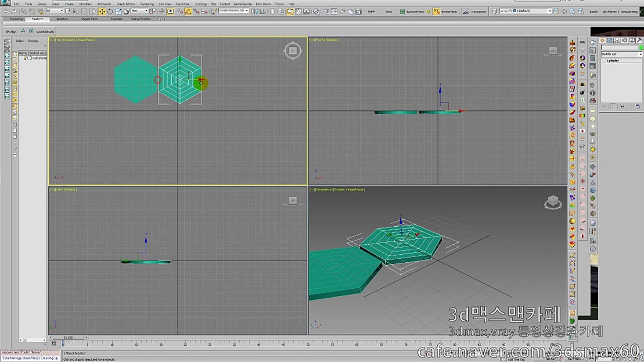This screenshot has width=644, height=362.
Task: Toggle Angle Snap on the main toolbar
Action: 189,12
